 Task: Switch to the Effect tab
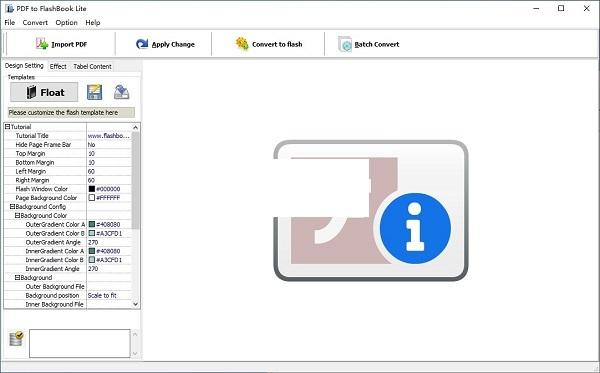pyautogui.click(x=58, y=66)
